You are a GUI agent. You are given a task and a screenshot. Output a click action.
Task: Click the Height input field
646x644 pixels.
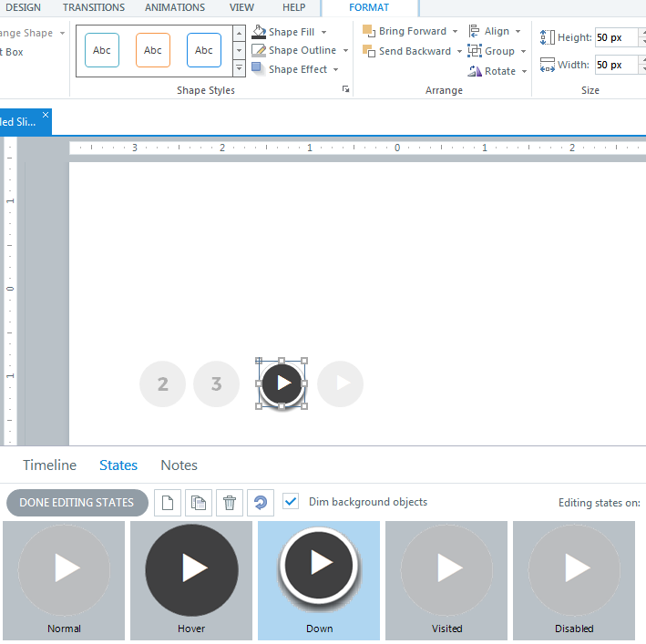[x=615, y=38]
